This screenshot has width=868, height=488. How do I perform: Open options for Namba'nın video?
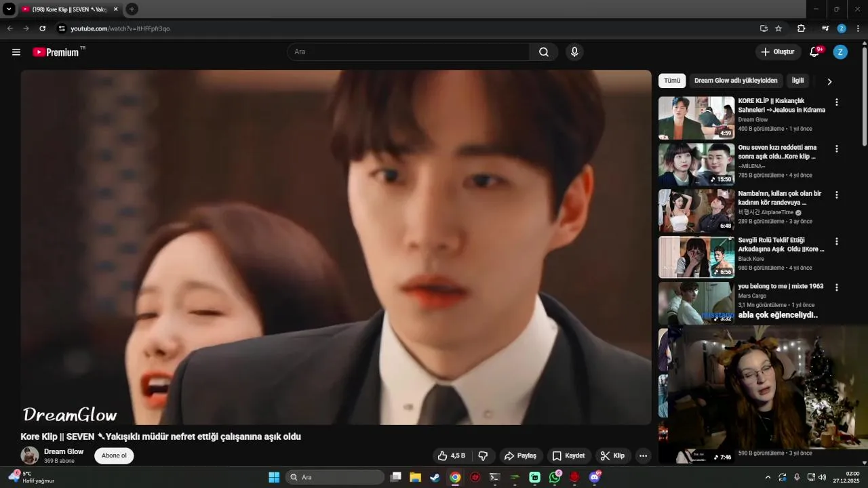836,195
